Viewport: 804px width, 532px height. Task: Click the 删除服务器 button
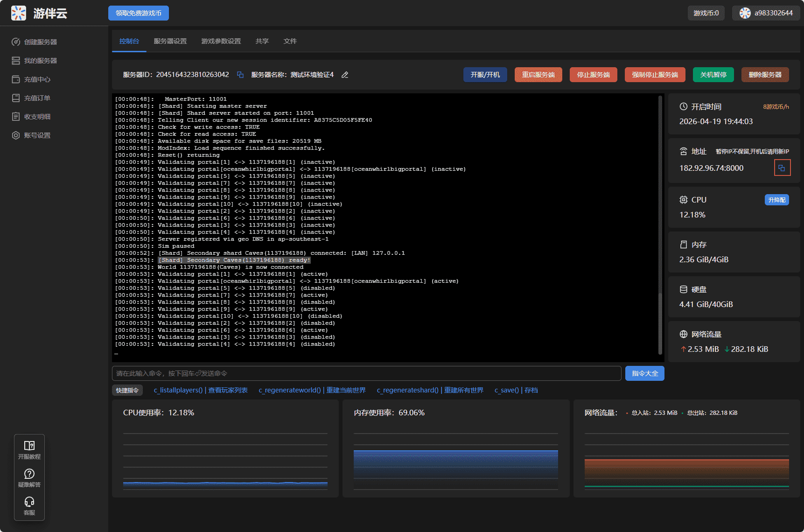click(765, 75)
